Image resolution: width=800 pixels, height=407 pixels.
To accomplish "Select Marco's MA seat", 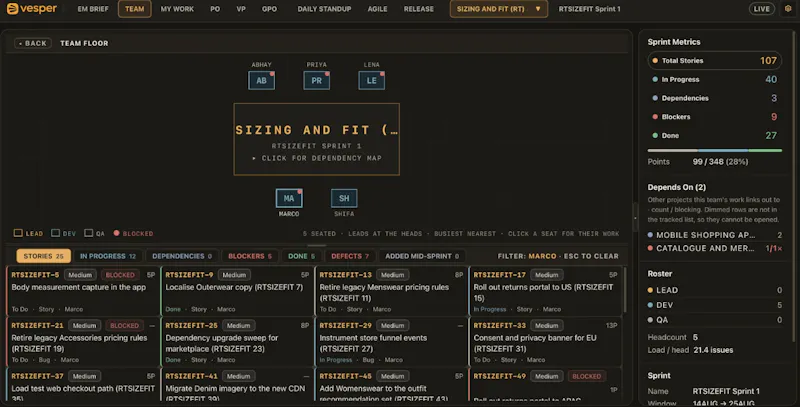I will 289,198.
